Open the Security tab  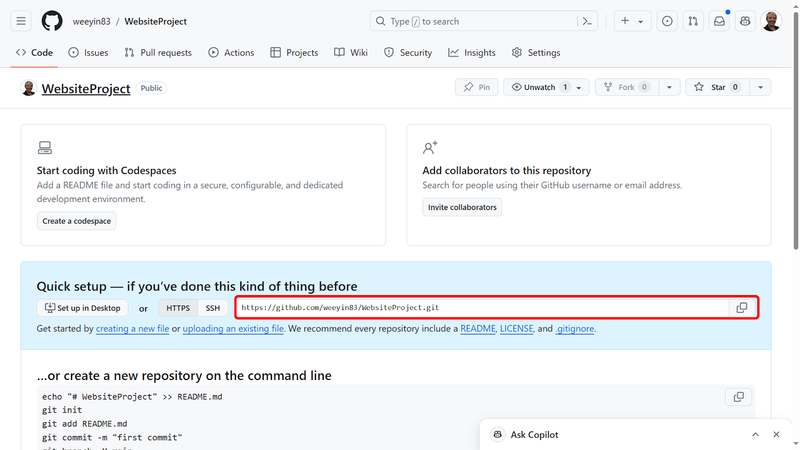[408, 53]
